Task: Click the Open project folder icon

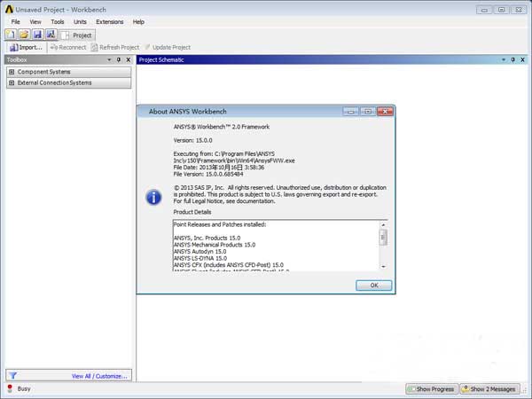Action: 24,35
